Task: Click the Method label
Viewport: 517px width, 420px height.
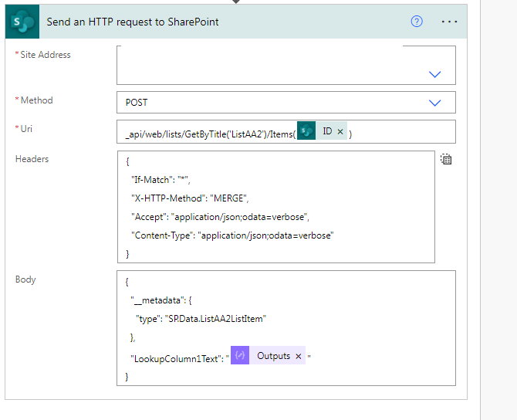Action: coord(36,100)
